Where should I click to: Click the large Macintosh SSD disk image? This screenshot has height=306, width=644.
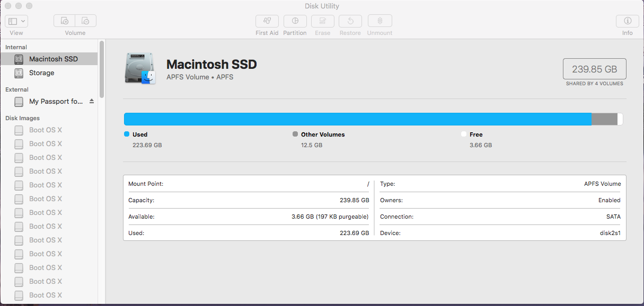140,68
